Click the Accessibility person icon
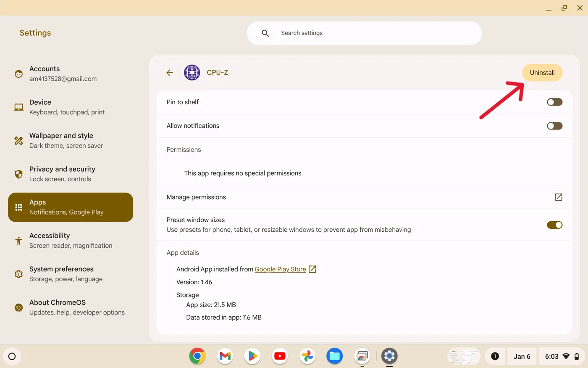This screenshot has height=368, width=588. [x=18, y=241]
